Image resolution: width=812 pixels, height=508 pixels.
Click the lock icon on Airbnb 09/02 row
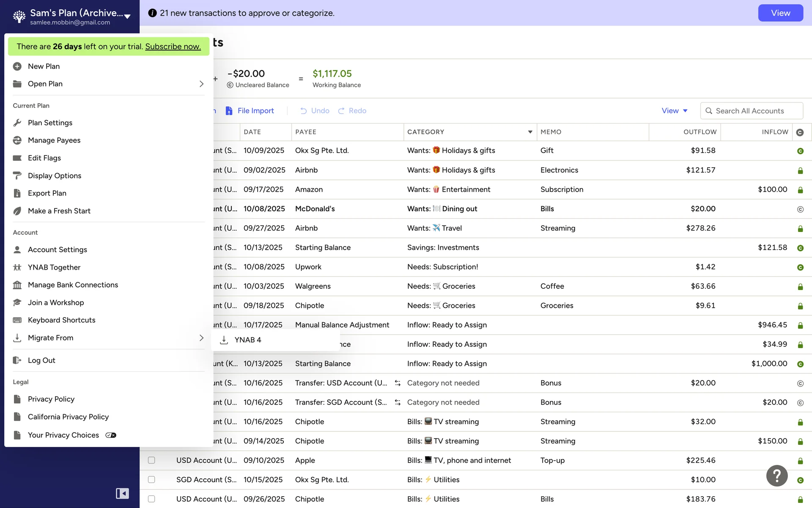pyautogui.click(x=800, y=171)
